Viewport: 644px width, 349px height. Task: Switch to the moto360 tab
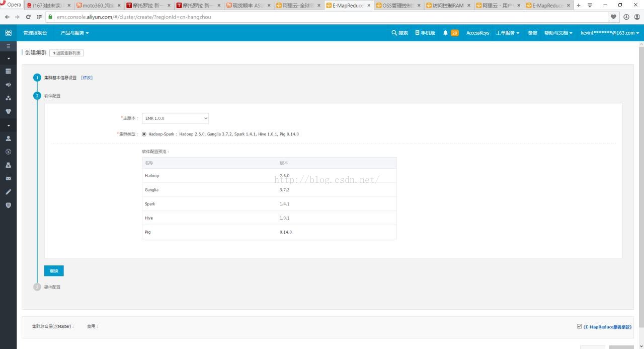(x=98, y=5)
